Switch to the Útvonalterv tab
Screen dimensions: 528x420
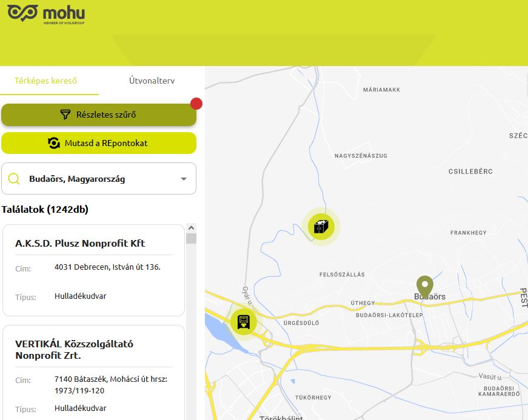152,81
